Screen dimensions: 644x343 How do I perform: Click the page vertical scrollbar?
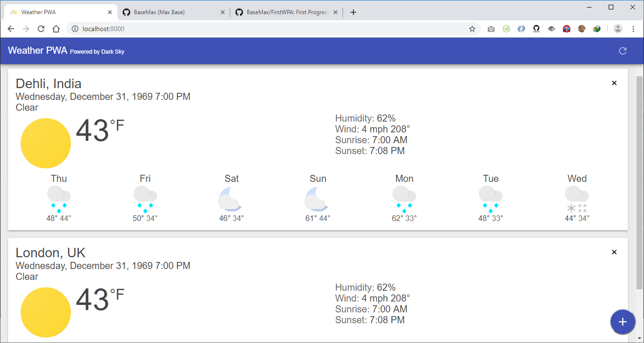640,182
